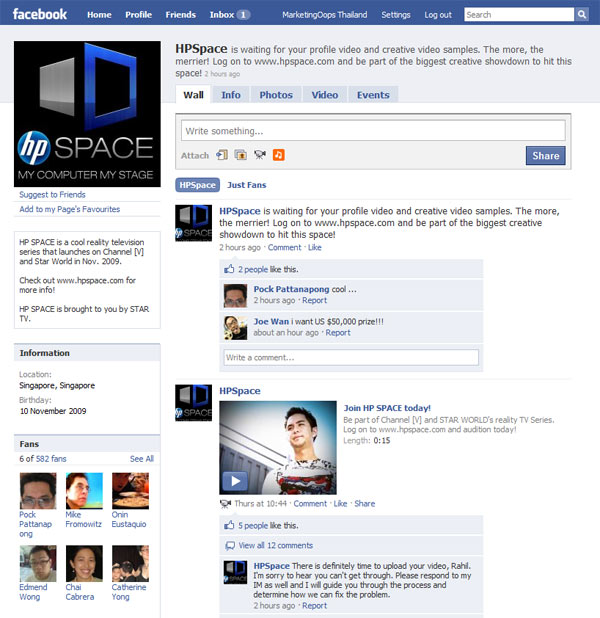This screenshot has height=618, width=600.
Task: Open the 582 fans link
Action: [x=51, y=459]
